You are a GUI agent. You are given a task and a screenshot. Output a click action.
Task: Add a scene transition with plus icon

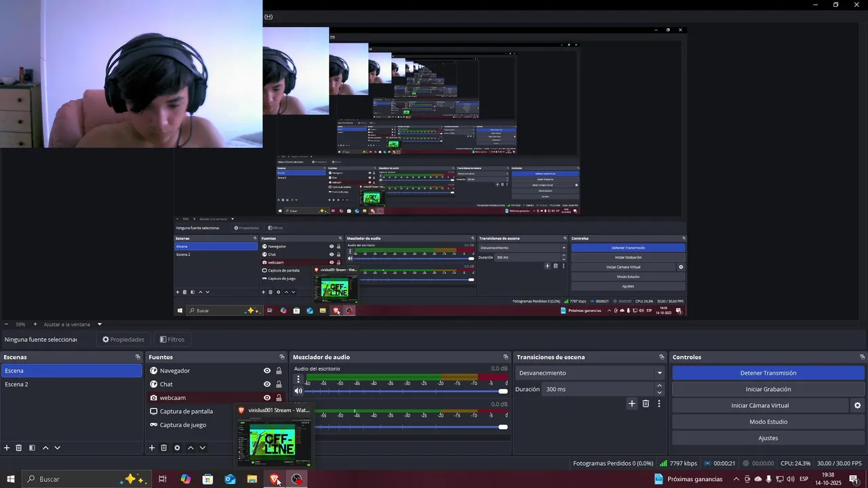[x=632, y=403]
